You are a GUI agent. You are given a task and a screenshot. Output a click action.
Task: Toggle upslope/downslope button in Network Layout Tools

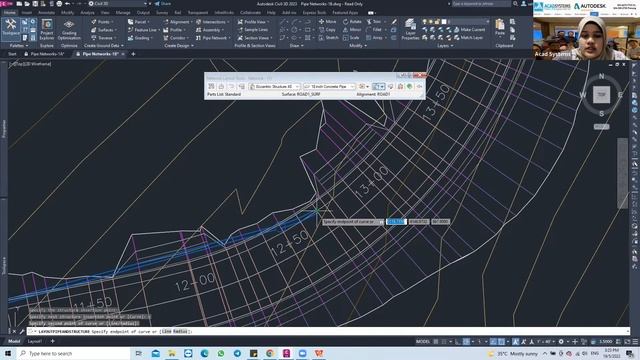[391, 87]
